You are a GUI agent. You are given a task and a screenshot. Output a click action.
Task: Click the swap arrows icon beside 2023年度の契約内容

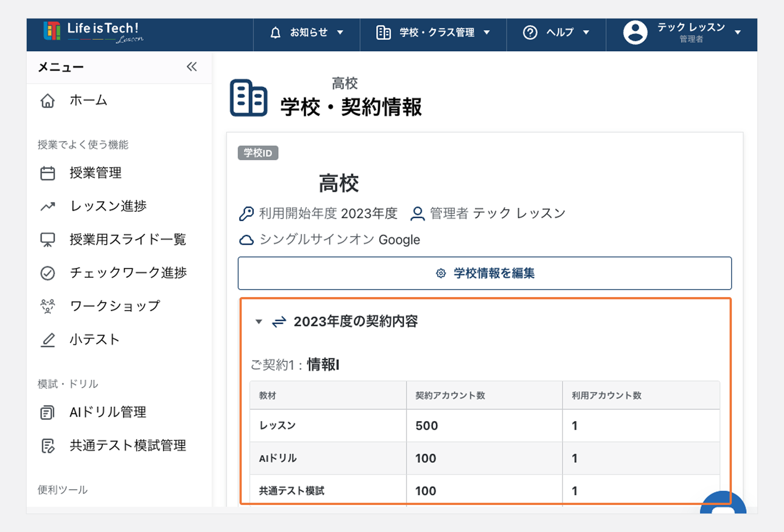point(279,321)
